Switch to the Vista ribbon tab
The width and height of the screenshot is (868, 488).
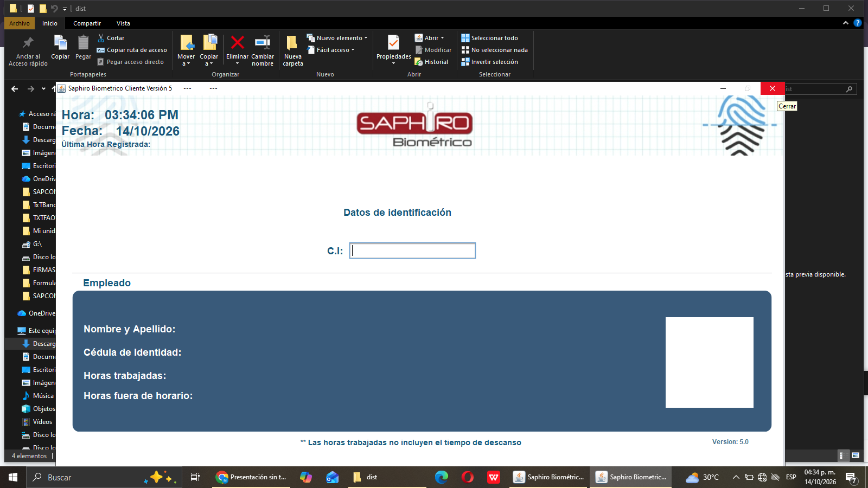pos(123,23)
